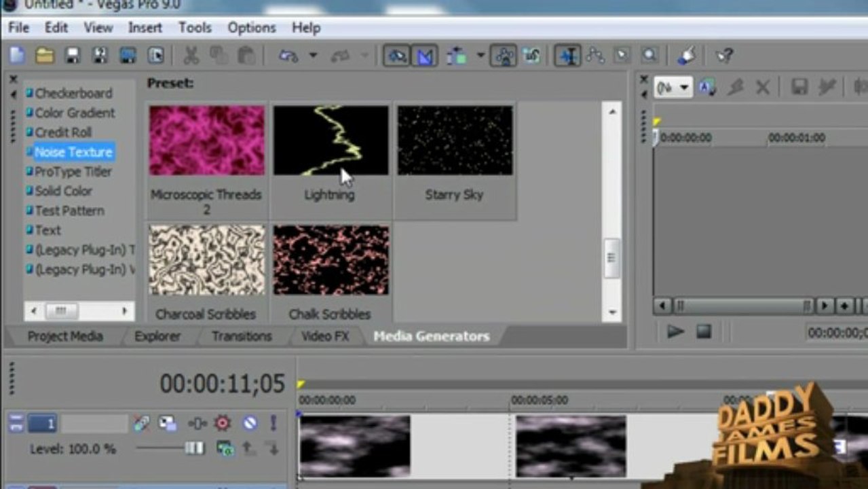Image resolution: width=868 pixels, height=489 pixels.
Task: Select Solid Color generator
Action: click(63, 192)
